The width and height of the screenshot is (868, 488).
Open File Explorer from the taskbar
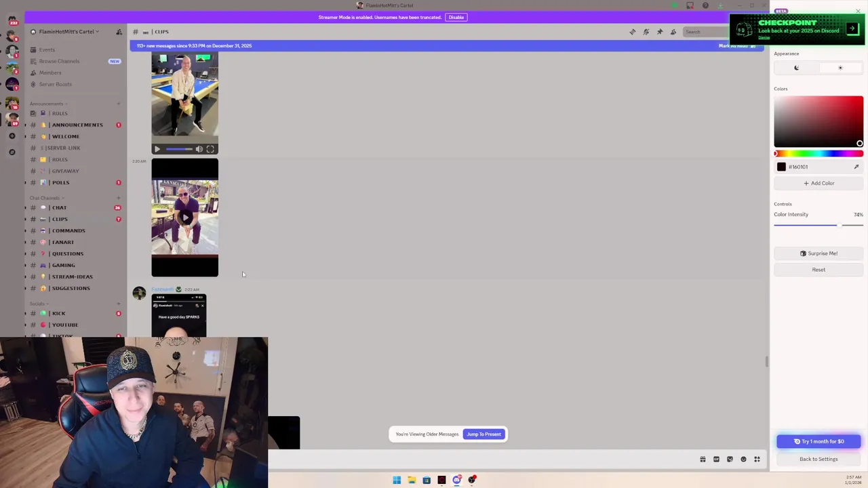[x=412, y=480]
